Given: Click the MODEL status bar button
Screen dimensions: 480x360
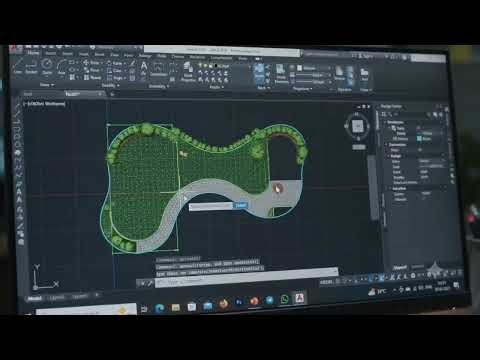Looking at the screenshot, I should (x=326, y=282).
